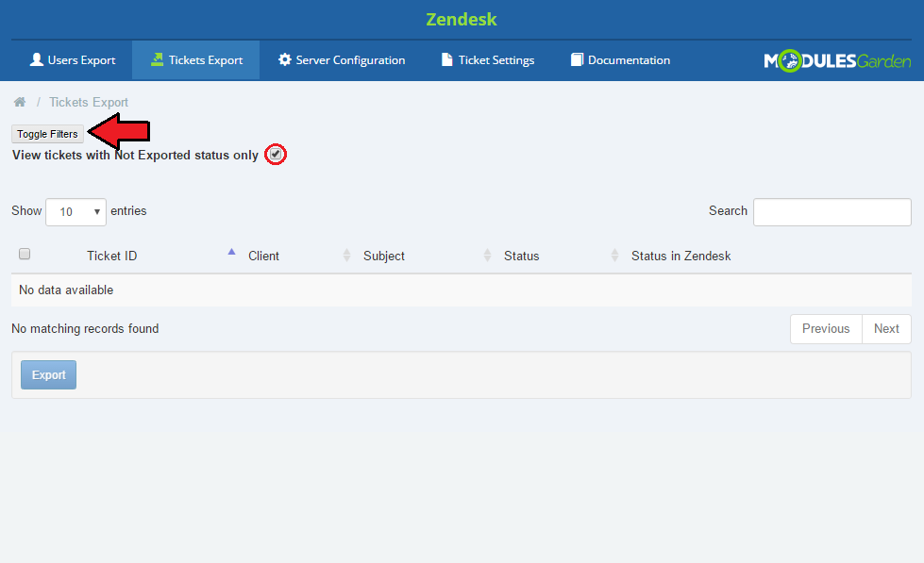Sort table by Ticket ID header

112,256
